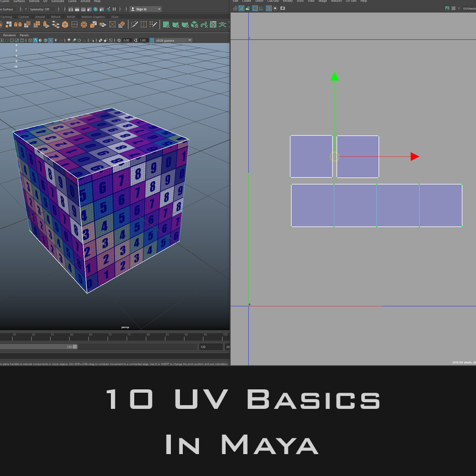Viewport: 476px width, 476px height.
Task: Open the Deform menu
Action: click(34, 1)
